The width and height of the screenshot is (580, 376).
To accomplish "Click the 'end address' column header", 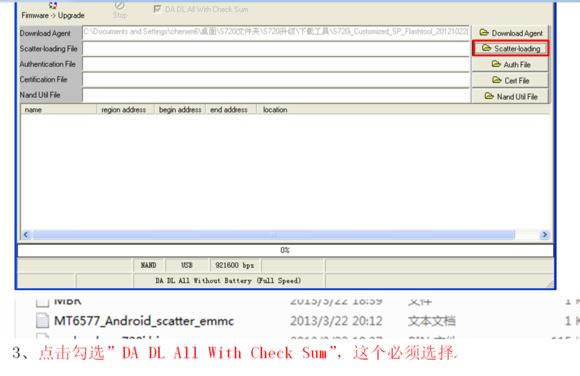I will [231, 110].
